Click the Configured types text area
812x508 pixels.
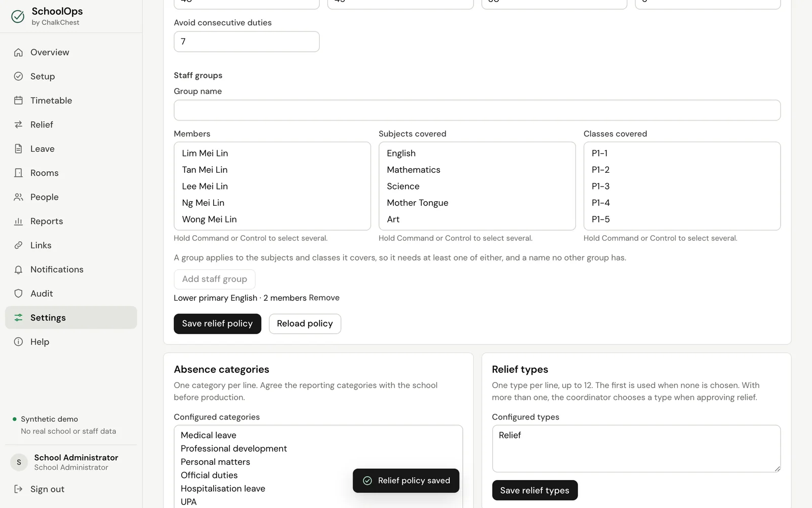coord(636,449)
